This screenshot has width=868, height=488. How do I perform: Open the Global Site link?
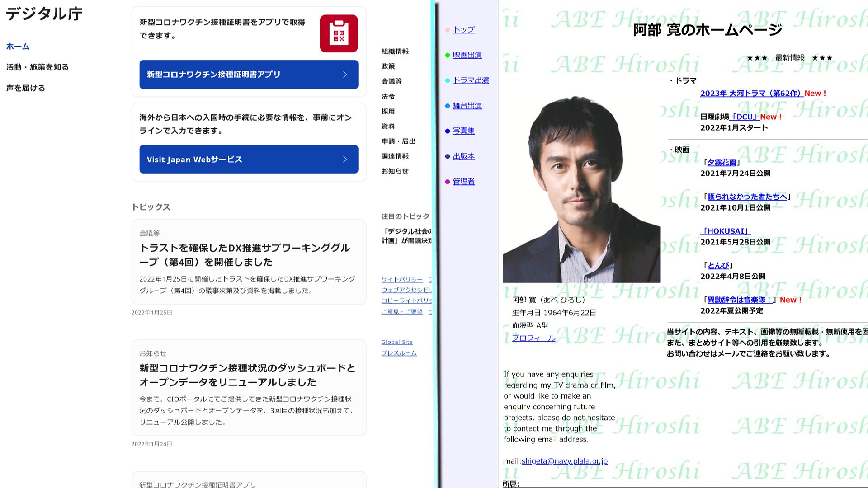point(396,342)
